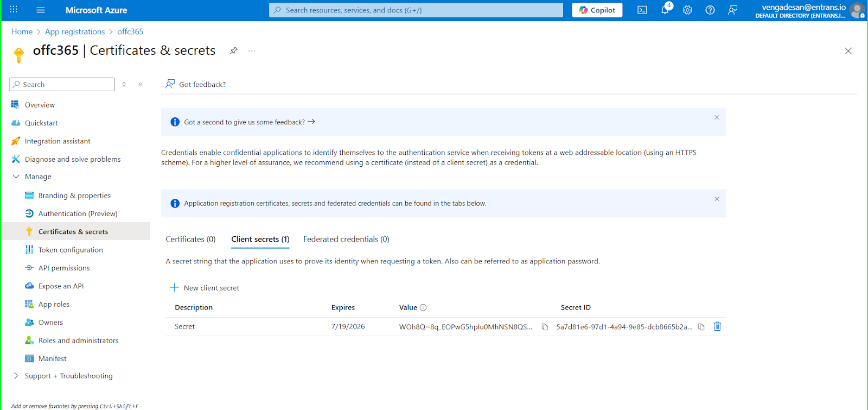Click the expiry date 7/19/2026
Screen dimensions: 868x410
pyautogui.click(x=348, y=326)
